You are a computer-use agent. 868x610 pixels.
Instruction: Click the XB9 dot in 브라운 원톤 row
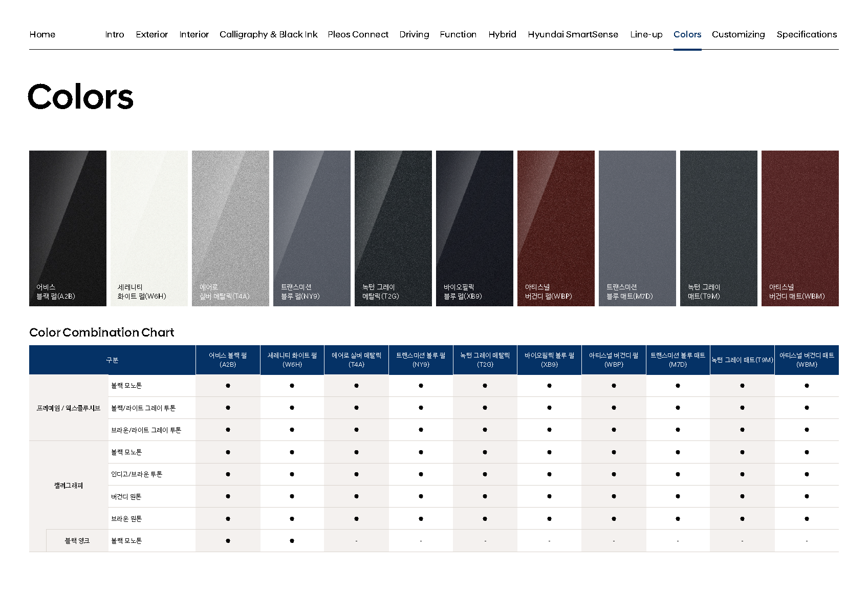pos(549,519)
